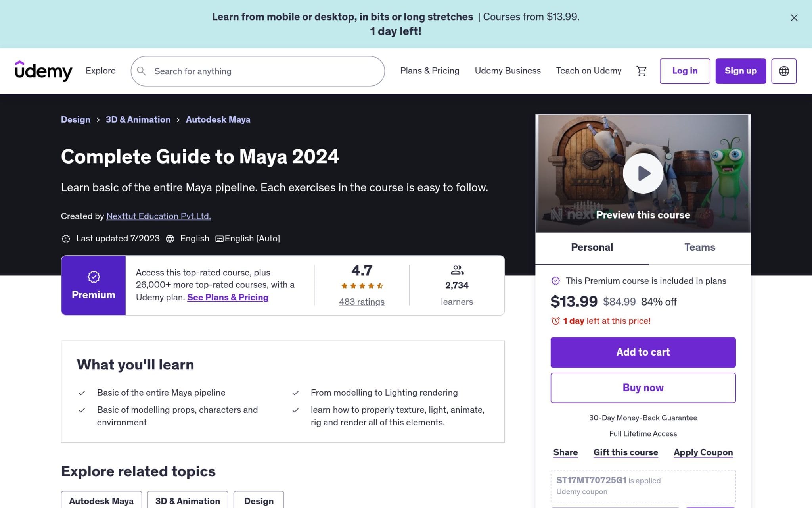Viewport: 812px width, 508px height.
Task: Click Apply Coupon
Action: (703, 452)
